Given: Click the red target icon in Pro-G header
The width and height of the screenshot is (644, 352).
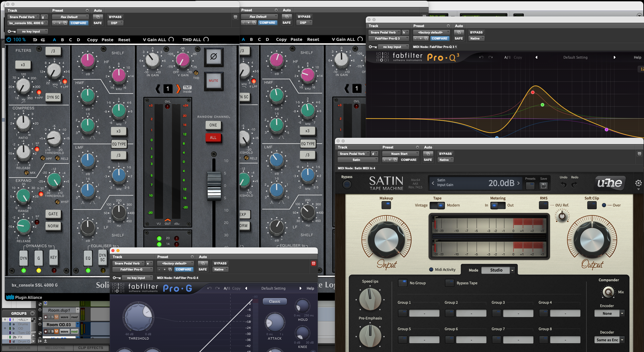Looking at the screenshot, I should click(314, 263).
